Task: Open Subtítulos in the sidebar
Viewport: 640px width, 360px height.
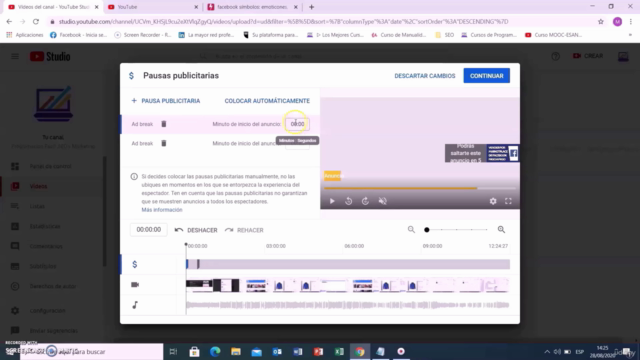Action: (43, 266)
